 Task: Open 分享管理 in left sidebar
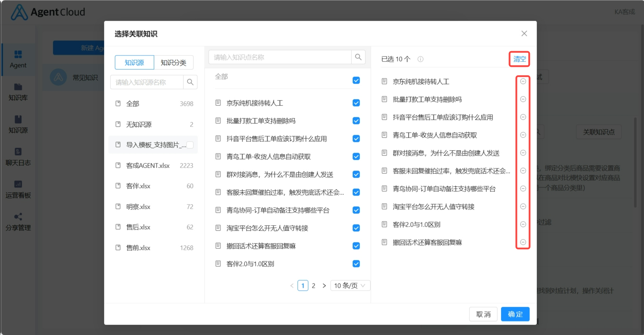tap(18, 222)
